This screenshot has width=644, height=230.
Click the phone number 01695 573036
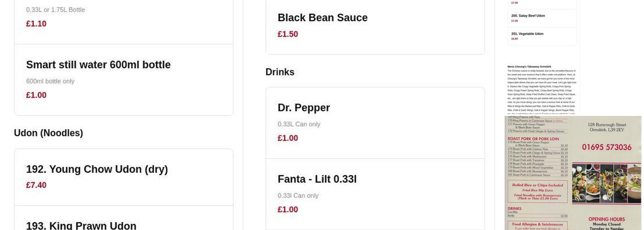click(606, 147)
